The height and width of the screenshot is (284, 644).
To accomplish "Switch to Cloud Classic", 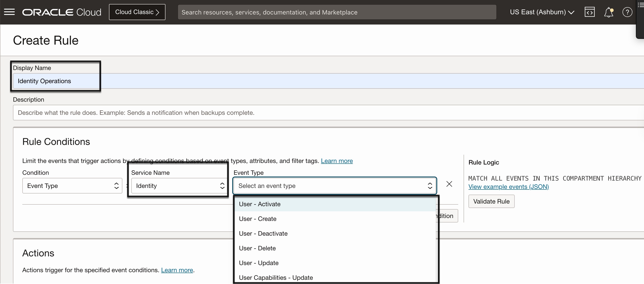I will pos(137,12).
